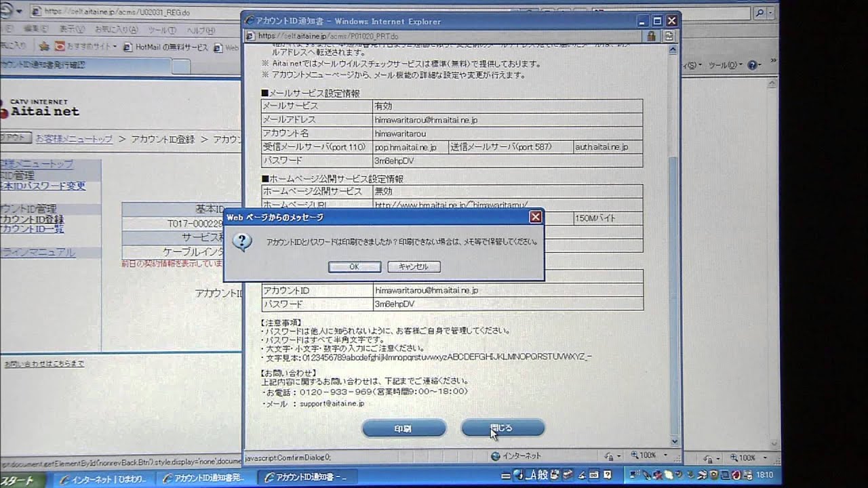Click the Aitai net logo
This screenshot has width=868, height=488.
pos(41,108)
